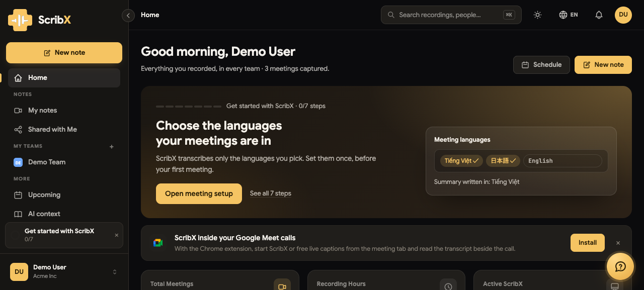Toggle the Tiếng Việt language chip
The image size is (644, 290).
461,161
